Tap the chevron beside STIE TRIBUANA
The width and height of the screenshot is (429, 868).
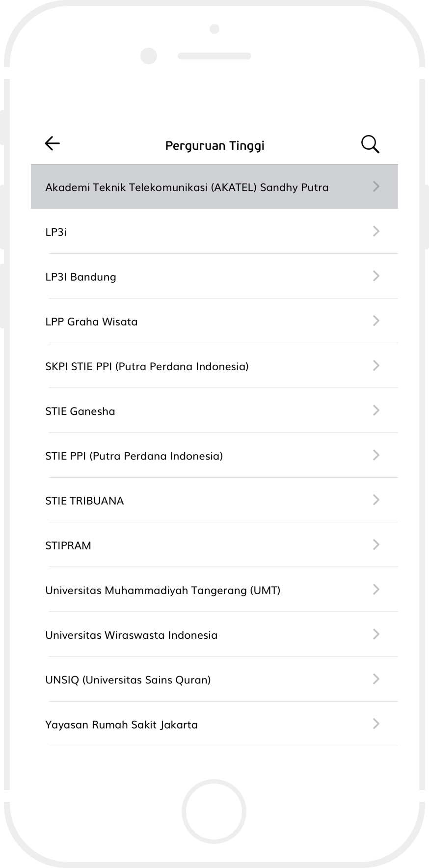(x=376, y=500)
